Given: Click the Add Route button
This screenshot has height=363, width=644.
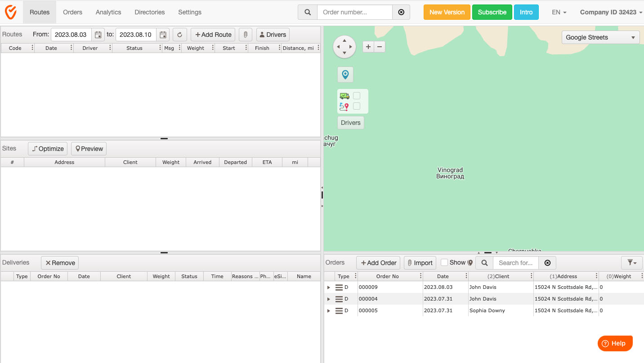Looking at the screenshot, I should click(x=213, y=35).
